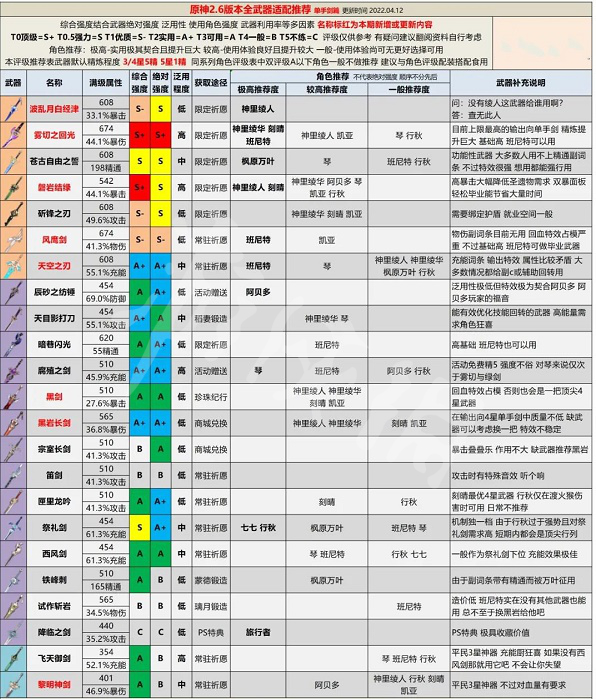Click the red name 雾切之回光
The height and width of the screenshot is (699, 596).
pos(54,135)
